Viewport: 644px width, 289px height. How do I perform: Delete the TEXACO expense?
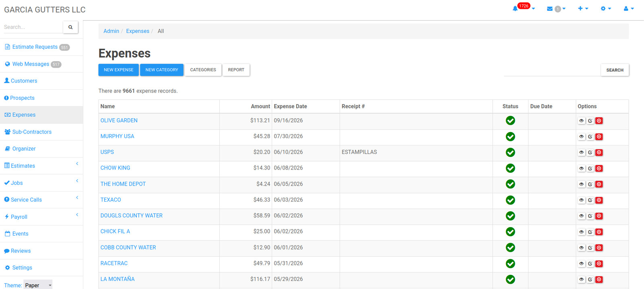(x=599, y=200)
